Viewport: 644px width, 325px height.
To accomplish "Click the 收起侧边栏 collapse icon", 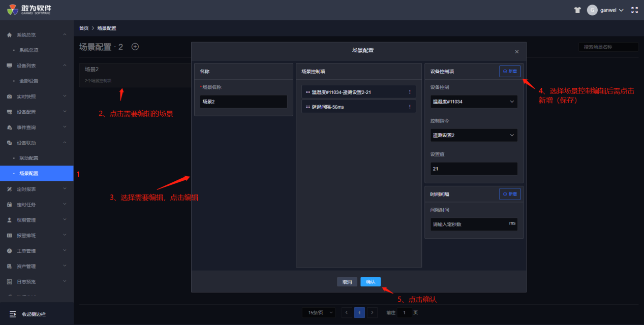I will click(x=13, y=314).
